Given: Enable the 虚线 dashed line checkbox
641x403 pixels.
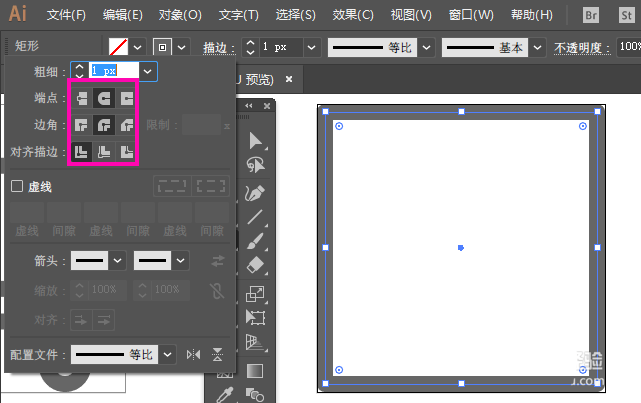Looking at the screenshot, I should point(17,186).
